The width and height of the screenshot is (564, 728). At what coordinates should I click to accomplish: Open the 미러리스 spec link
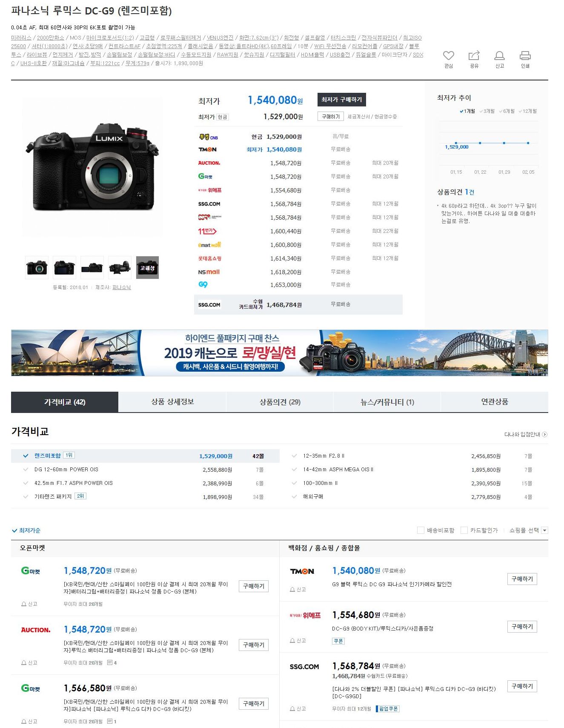click(x=21, y=38)
